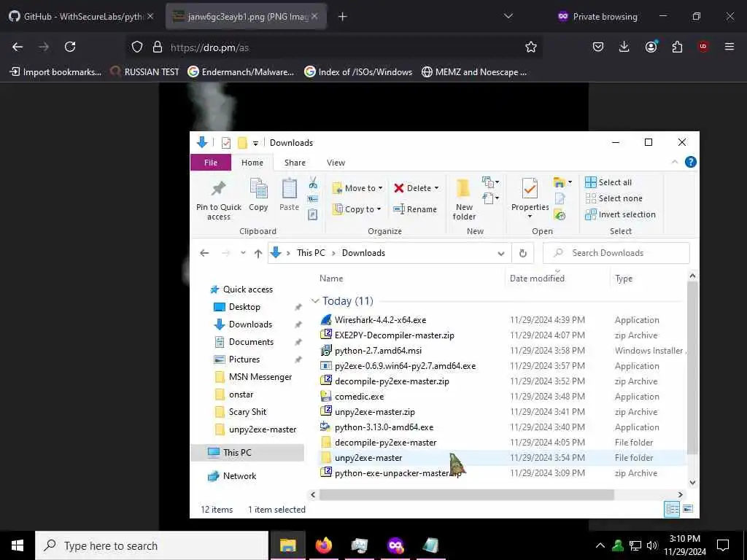Open a new Firefox tab
Screen dimensions: 747x560
(343, 16)
